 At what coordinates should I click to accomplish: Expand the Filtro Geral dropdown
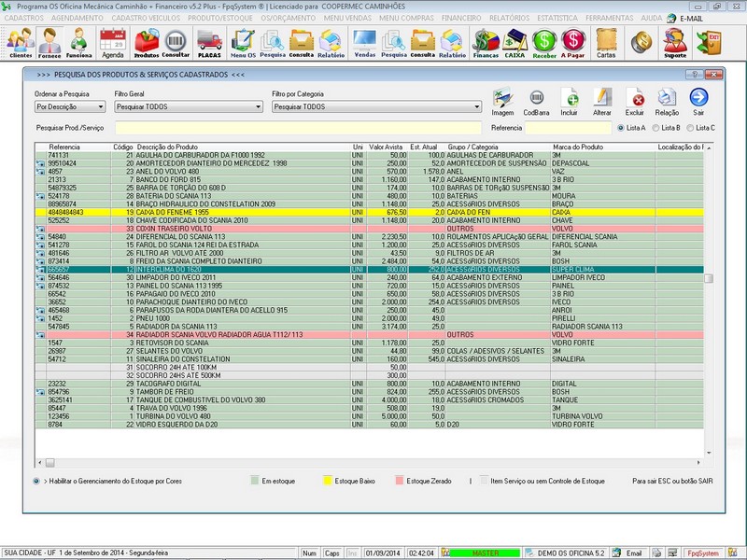pyautogui.click(x=188, y=107)
